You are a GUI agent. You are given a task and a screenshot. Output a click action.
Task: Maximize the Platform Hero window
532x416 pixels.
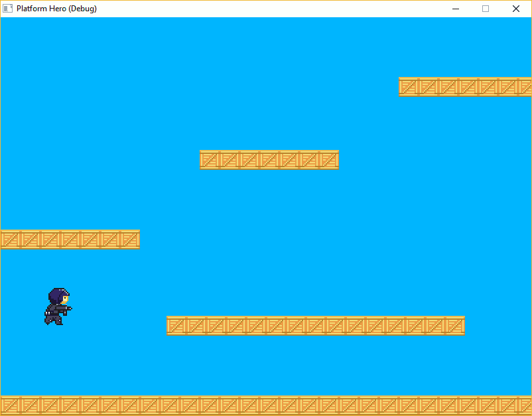point(486,9)
